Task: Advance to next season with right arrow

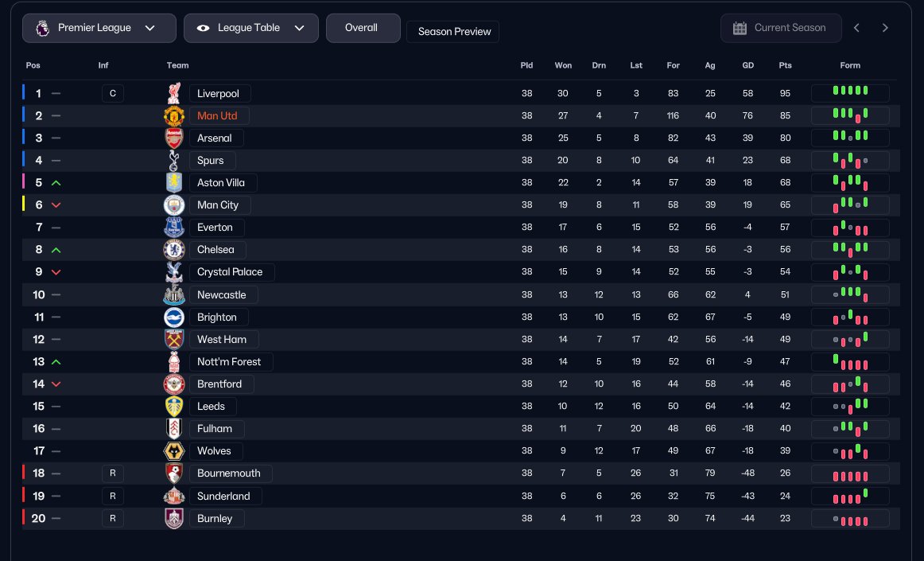Action: (x=884, y=28)
